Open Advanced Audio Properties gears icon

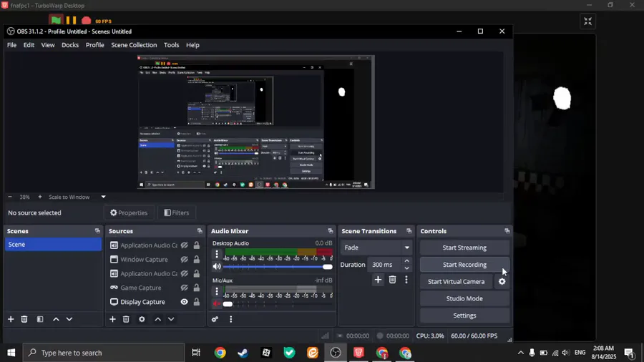pyautogui.click(x=215, y=319)
